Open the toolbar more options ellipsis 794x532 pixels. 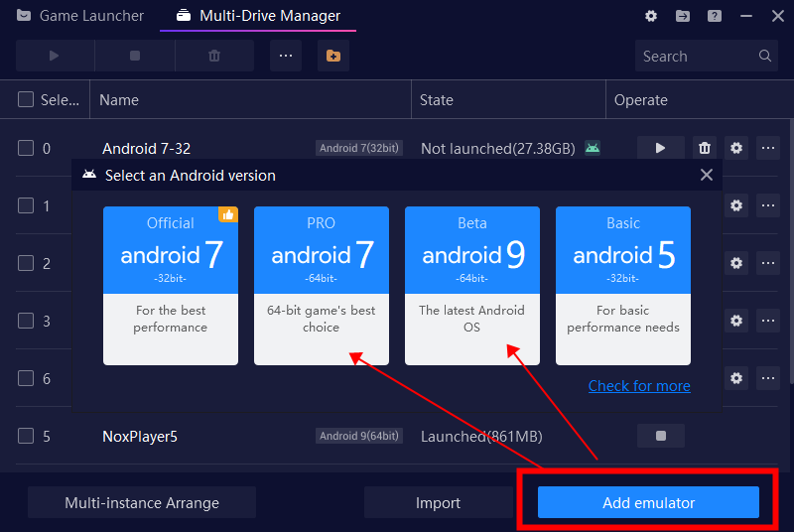[286, 56]
